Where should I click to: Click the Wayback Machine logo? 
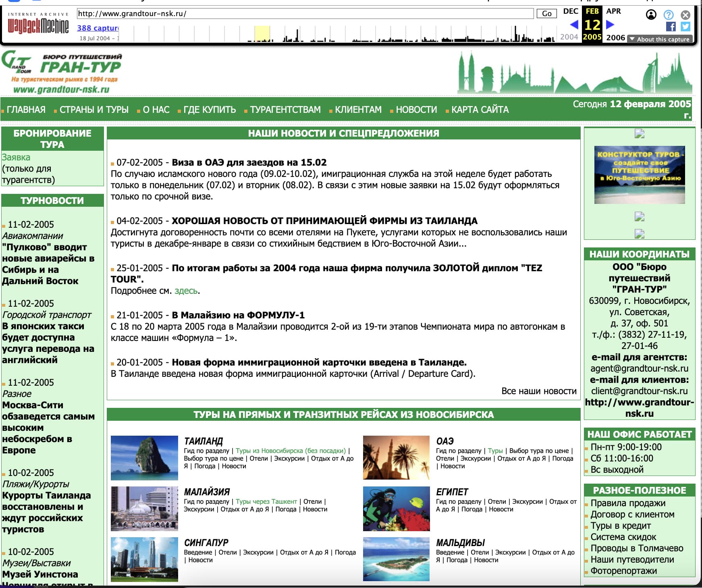pyautogui.click(x=38, y=23)
